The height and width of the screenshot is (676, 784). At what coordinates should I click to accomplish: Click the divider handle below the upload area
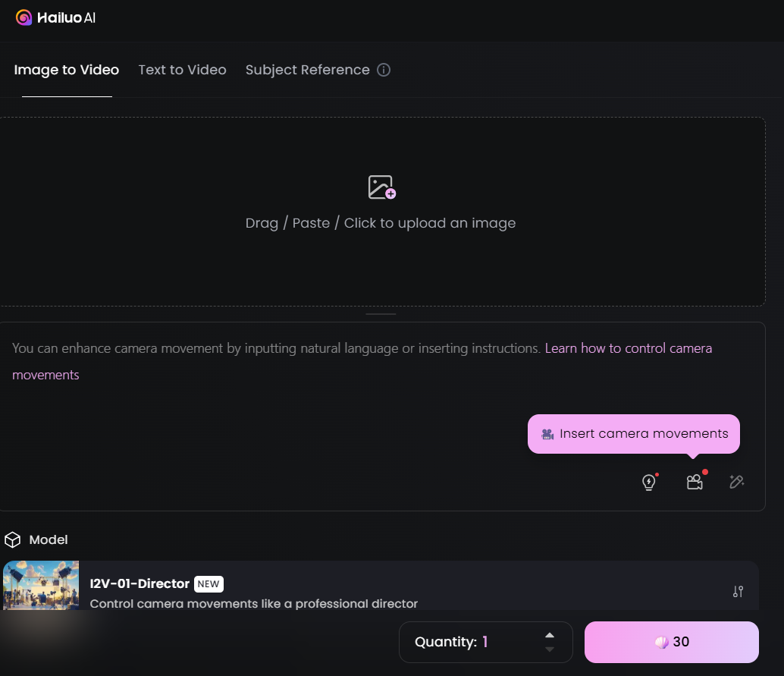tap(381, 313)
